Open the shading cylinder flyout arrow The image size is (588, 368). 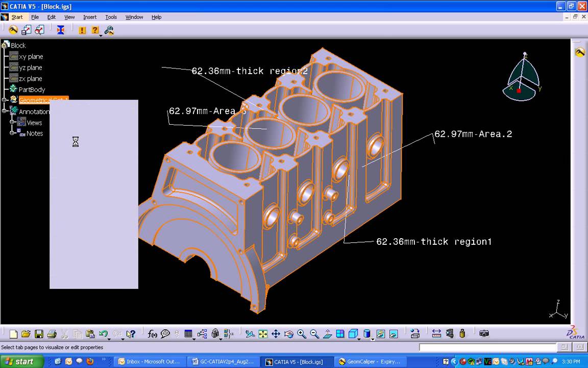pyautogui.click(x=373, y=339)
